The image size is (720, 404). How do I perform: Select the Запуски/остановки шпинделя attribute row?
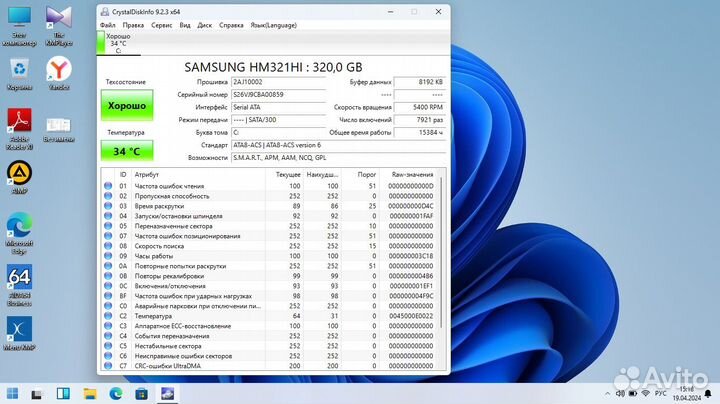click(269, 216)
